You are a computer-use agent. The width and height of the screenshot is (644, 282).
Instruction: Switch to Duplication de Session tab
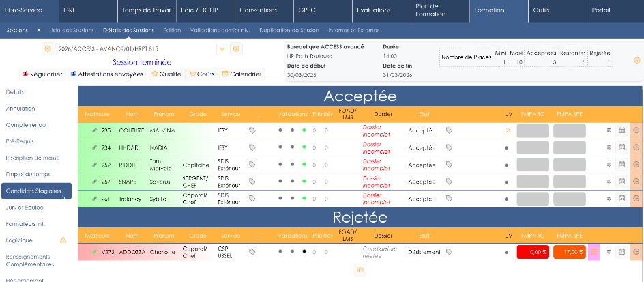(x=289, y=31)
